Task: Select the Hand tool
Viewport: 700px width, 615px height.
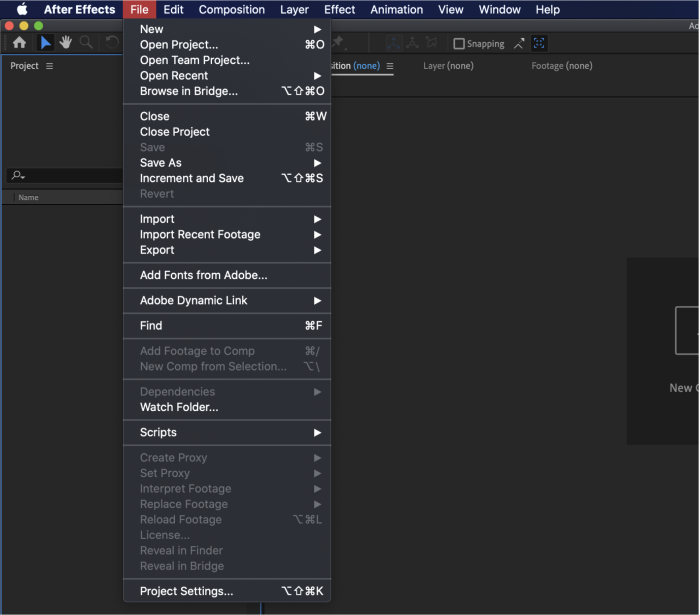Action: 66,43
